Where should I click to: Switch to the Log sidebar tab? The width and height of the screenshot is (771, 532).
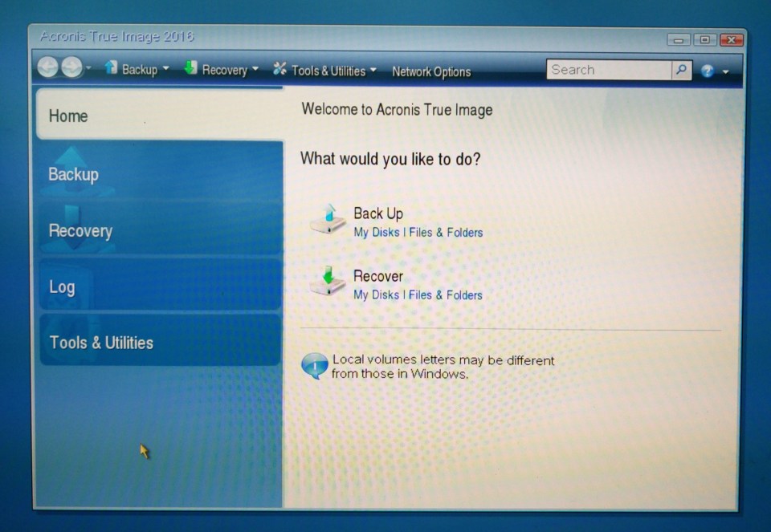click(159, 286)
